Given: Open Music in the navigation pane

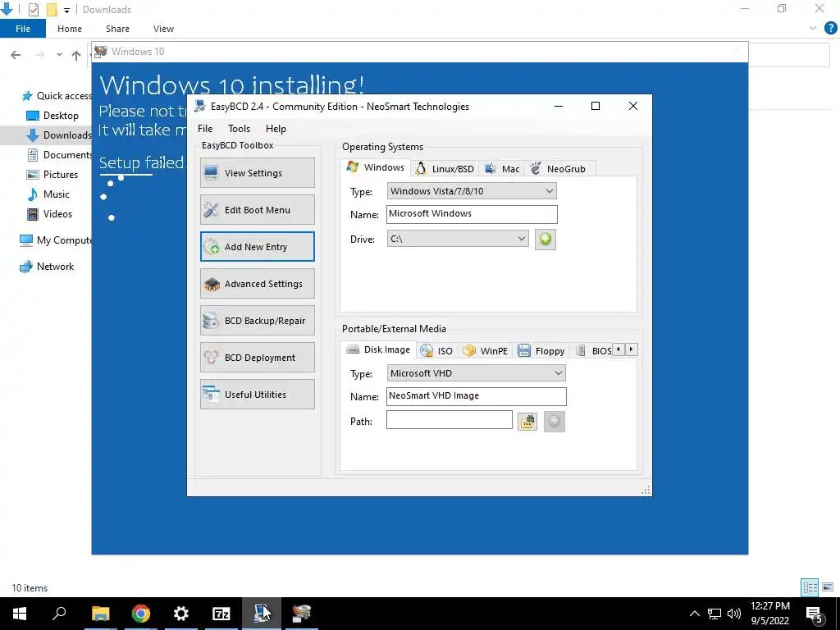Looking at the screenshot, I should [x=48, y=194].
